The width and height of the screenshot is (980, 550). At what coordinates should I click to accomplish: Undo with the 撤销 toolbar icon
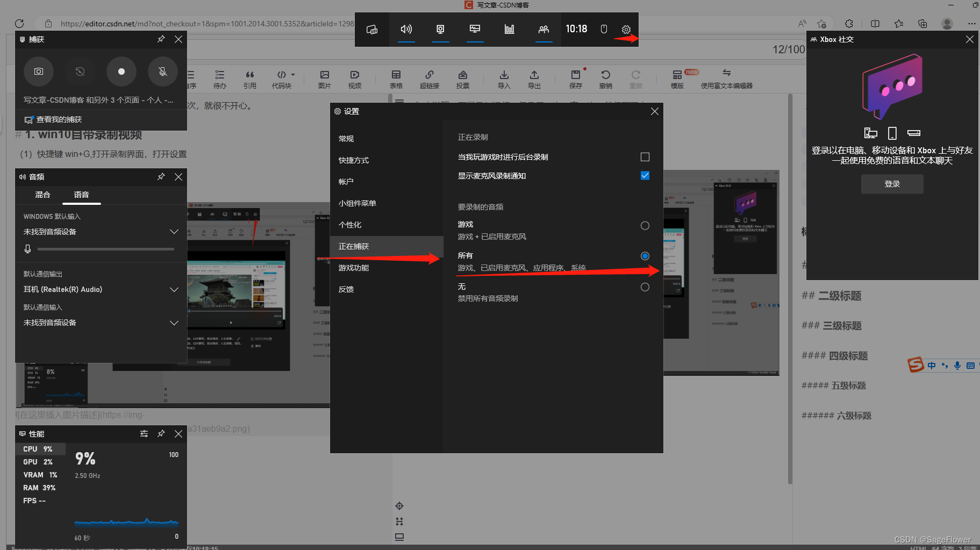pos(606,79)
